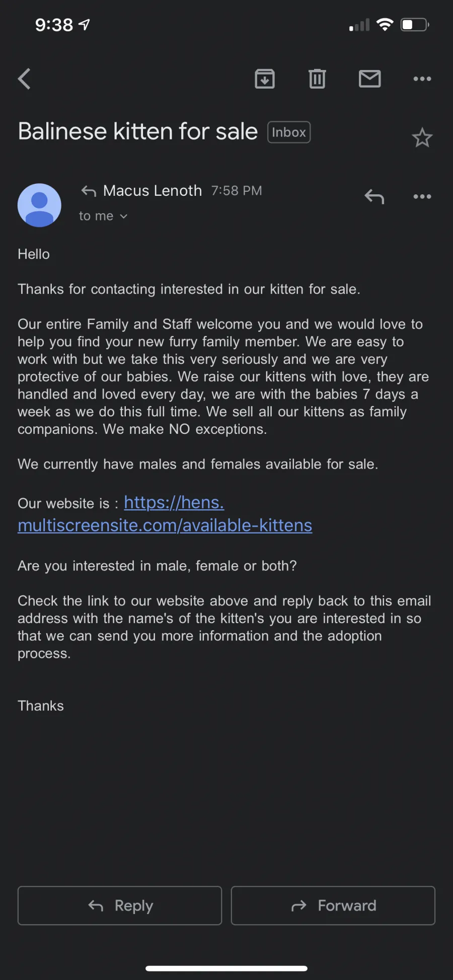Viewport: 453px width, 980px height.
Task: Open message options beside sender reply arrow
Action: (422, 196)
